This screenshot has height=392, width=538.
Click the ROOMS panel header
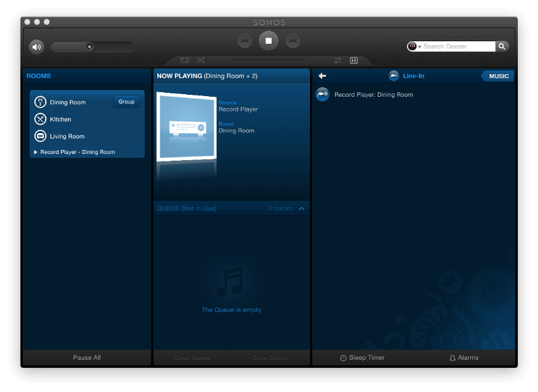click(x=38, y=76)
